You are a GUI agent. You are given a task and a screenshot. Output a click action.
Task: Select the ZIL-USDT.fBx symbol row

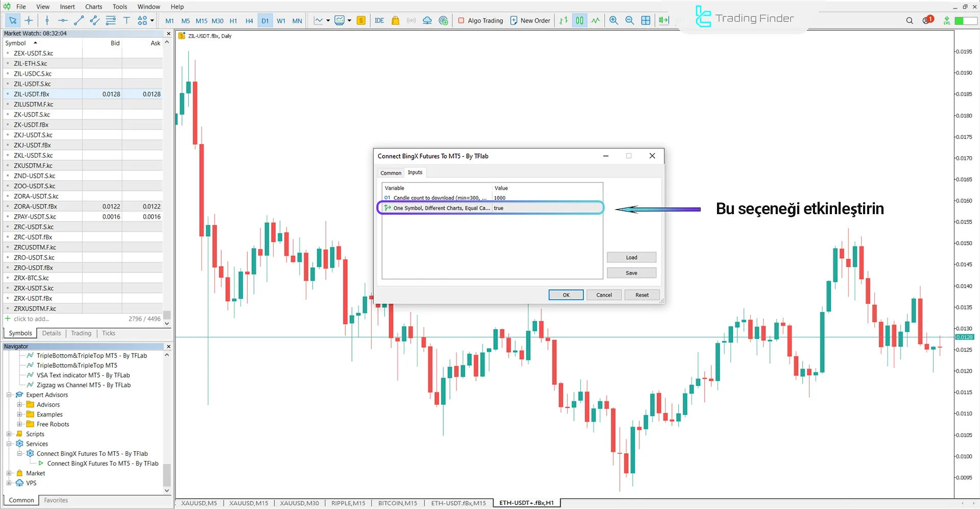pos(83,94)
